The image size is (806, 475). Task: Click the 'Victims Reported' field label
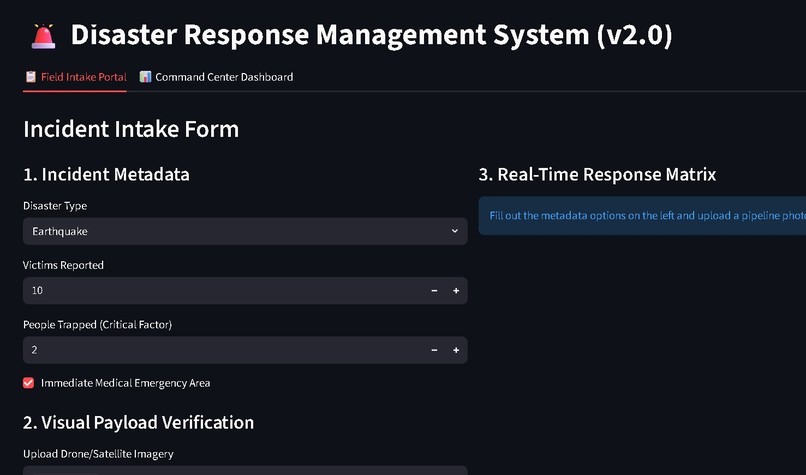pos(63,265)
